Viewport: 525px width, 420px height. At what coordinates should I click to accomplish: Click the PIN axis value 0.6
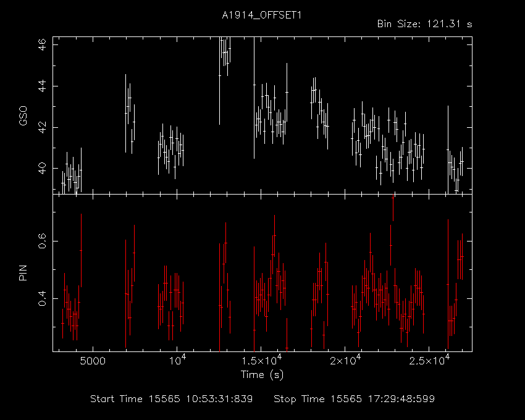(x=42, y=241)
